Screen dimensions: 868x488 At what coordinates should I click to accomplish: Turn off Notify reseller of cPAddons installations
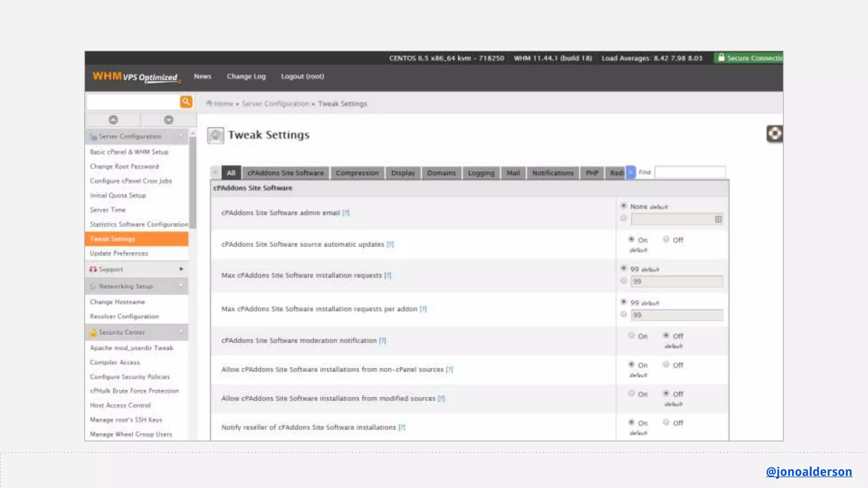coord(666,423)
